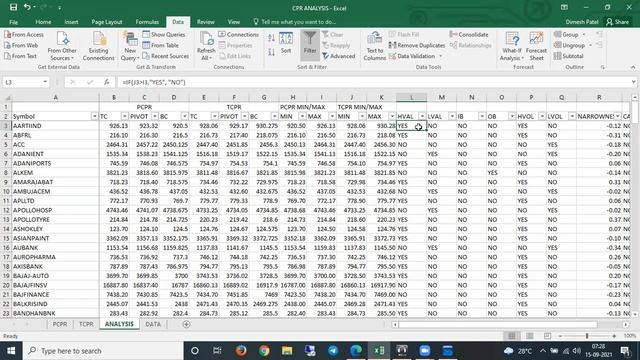Click Remove Duplicates

(417, 45)
